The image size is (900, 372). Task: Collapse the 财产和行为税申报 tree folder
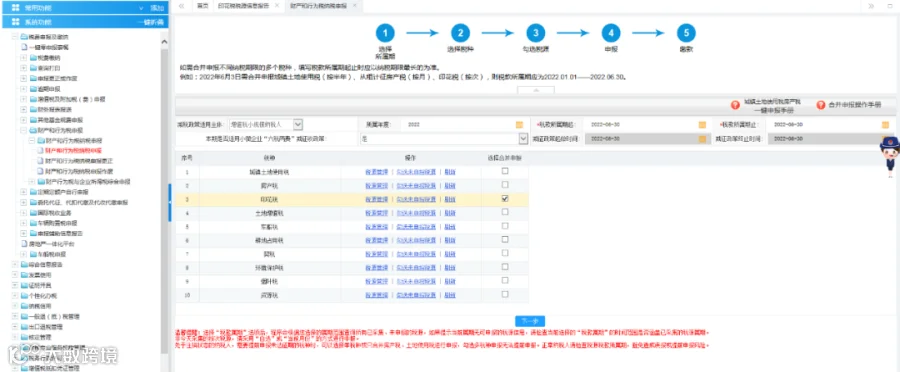tap(24, 130)
